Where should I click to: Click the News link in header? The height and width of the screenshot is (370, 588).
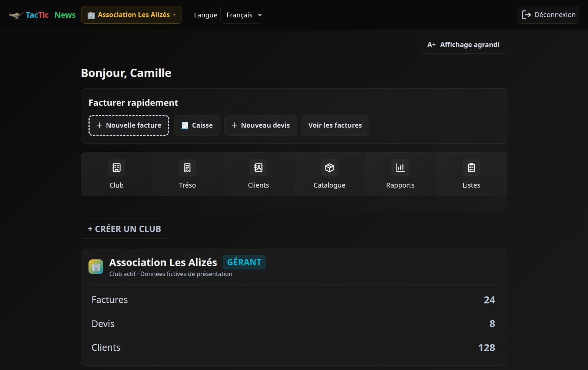65,15
